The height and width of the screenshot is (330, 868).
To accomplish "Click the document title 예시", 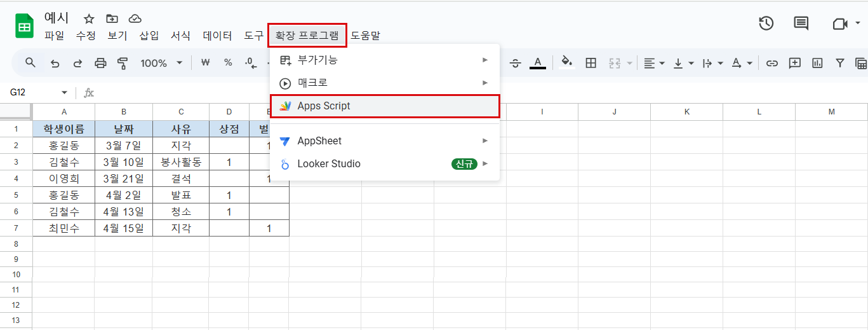I will click(57, 18).
